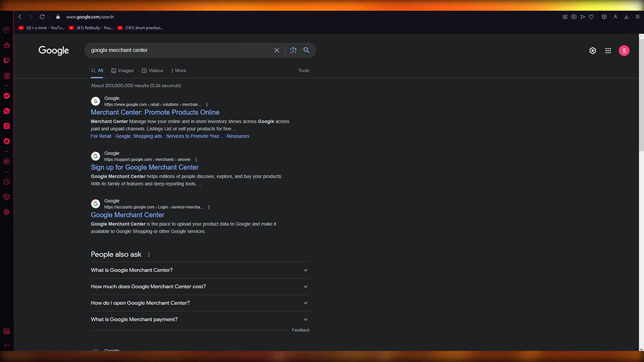Clear the search box with X
This screenshot has width=644, height=362.
[x=277, y=50]
